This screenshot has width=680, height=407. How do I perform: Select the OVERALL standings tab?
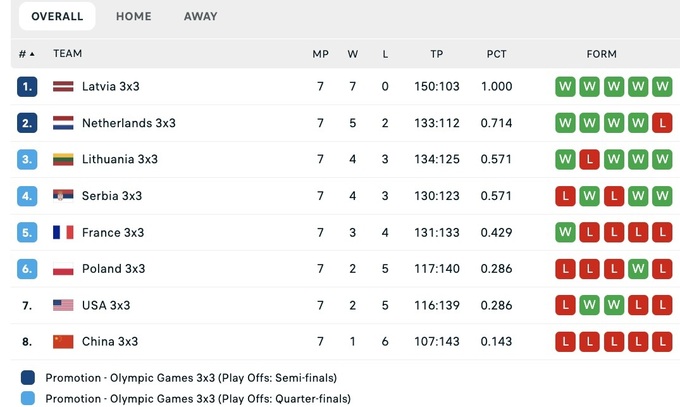click(57, 16)
